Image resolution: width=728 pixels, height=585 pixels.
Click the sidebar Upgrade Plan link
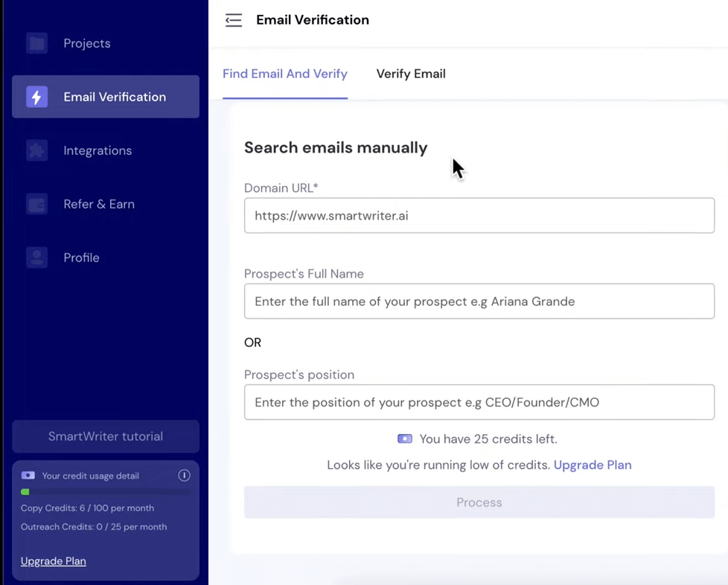[54, 561]
